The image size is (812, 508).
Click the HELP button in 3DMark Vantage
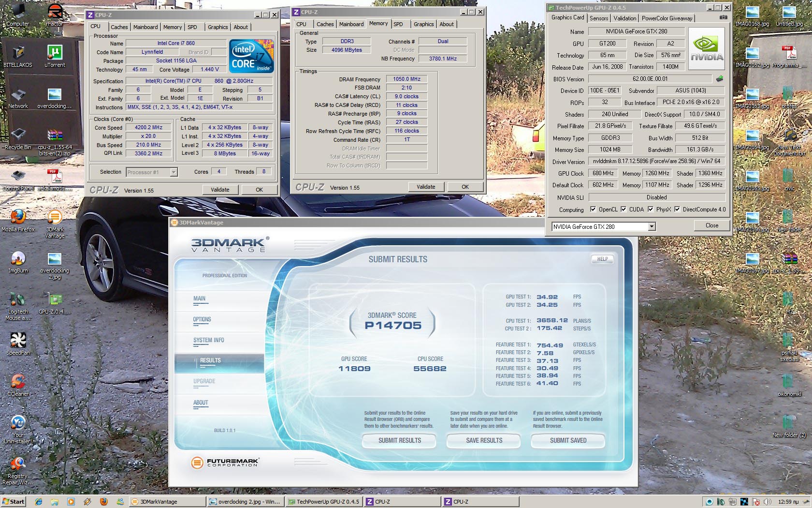pyautogui.click(x=602, y=259)
